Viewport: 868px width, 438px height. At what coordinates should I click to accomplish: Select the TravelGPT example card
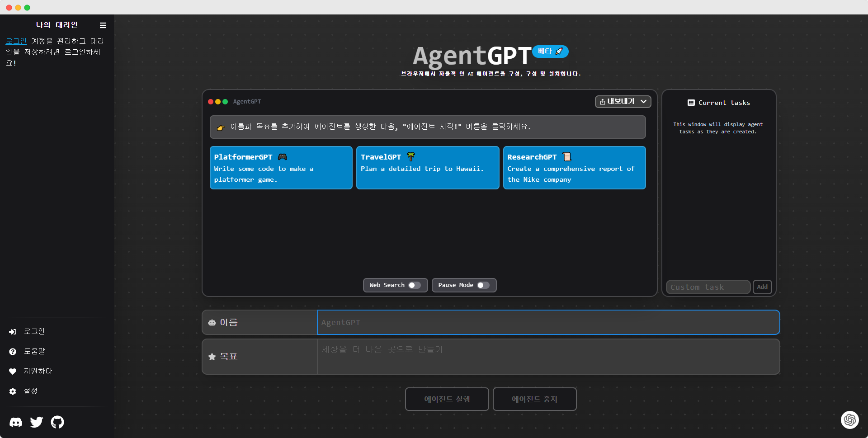coord(428,168)
